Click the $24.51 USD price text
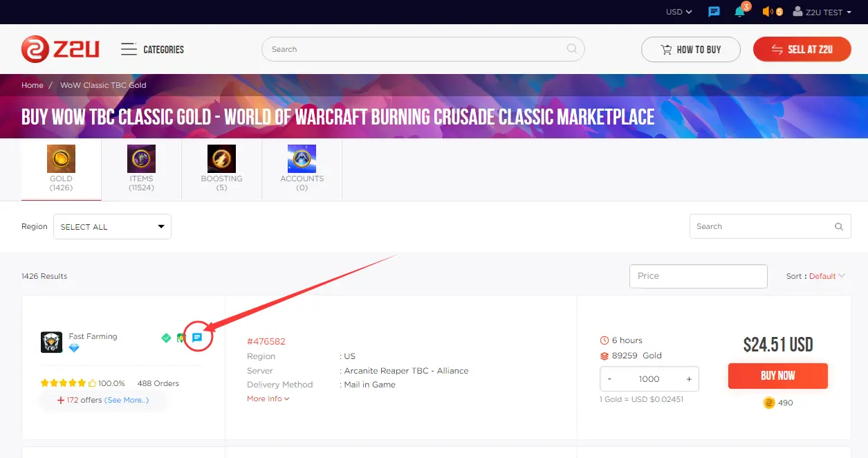Viewport: 868px width, 458px height. point(778,345)
